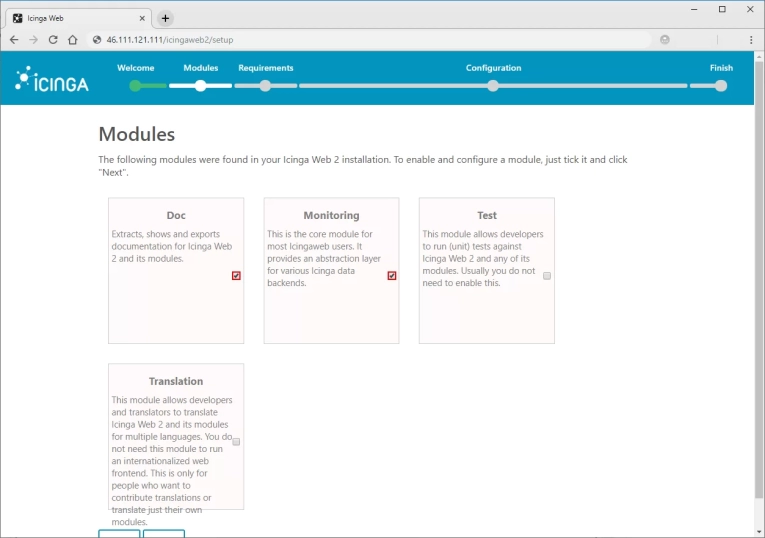The image size is (765, 538).
Task: Click the Doc module heading
Action: click(x=176, y=215)
